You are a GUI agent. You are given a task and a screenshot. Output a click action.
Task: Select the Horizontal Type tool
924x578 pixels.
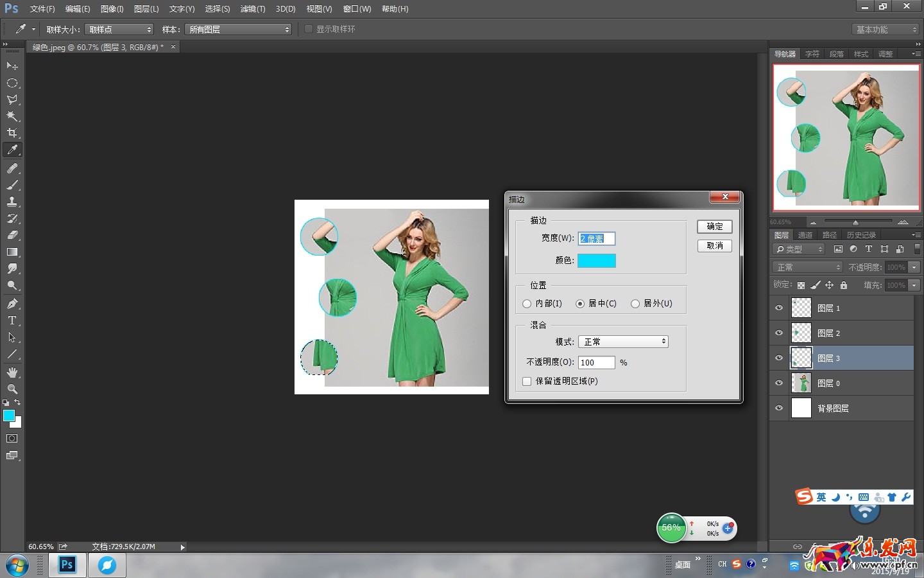click(x=12, y=320)
